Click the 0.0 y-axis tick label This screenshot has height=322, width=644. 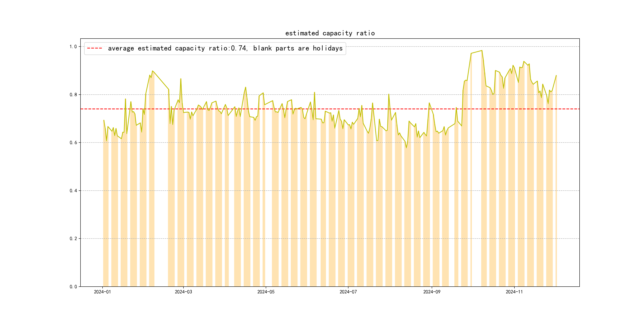pyautogui.click(x=73, y=286)
